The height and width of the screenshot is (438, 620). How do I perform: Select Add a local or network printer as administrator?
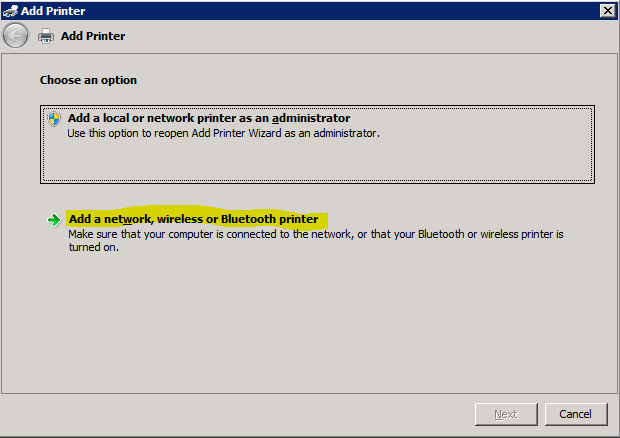[209, 118]
